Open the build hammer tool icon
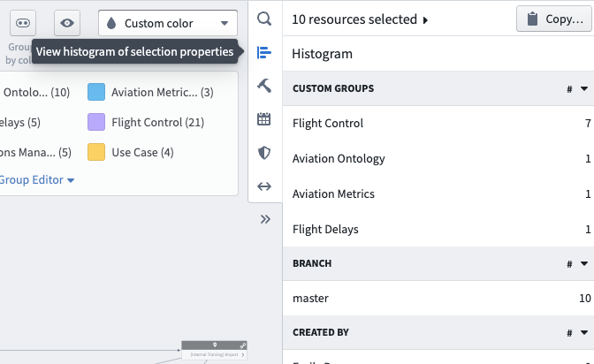 pyautogui.click(x=264, y=86)
